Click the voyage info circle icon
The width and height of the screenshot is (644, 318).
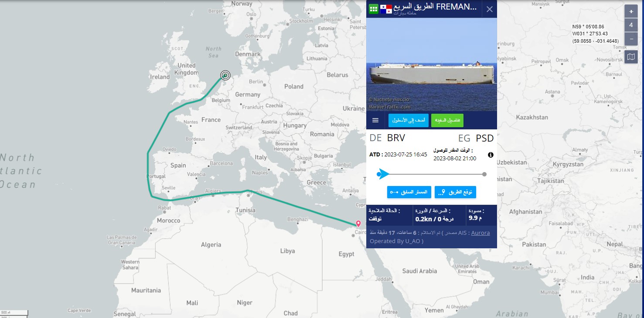491,155
